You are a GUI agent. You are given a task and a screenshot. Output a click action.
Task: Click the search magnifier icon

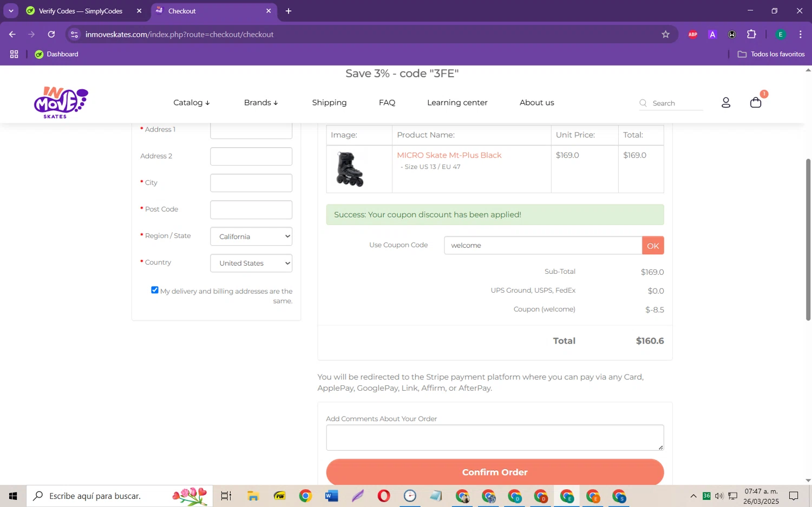643,103
